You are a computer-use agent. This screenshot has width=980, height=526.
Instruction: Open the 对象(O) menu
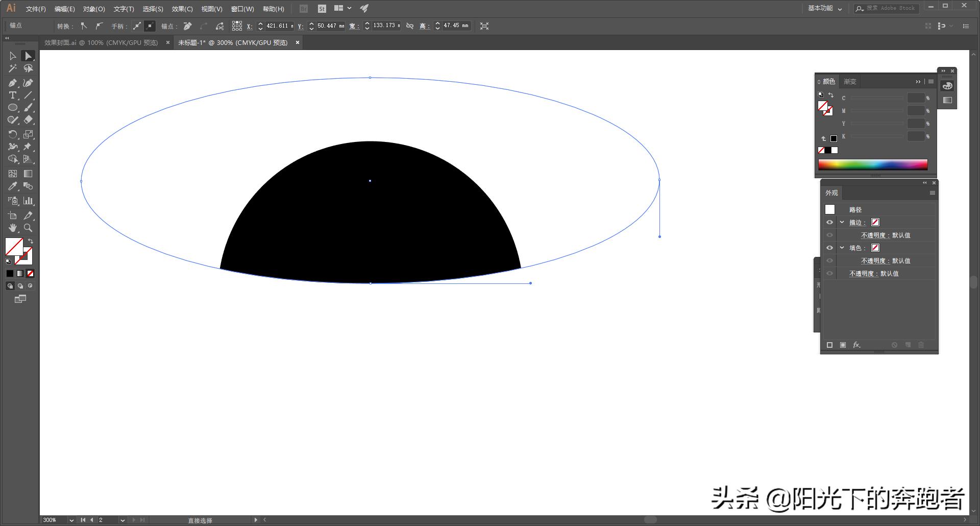point(94,9)
